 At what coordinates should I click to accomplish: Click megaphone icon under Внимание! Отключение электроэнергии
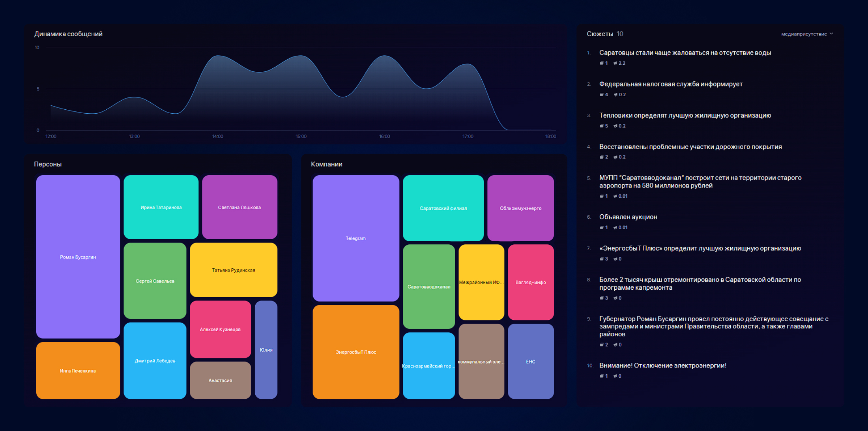(x=615, y=376)
